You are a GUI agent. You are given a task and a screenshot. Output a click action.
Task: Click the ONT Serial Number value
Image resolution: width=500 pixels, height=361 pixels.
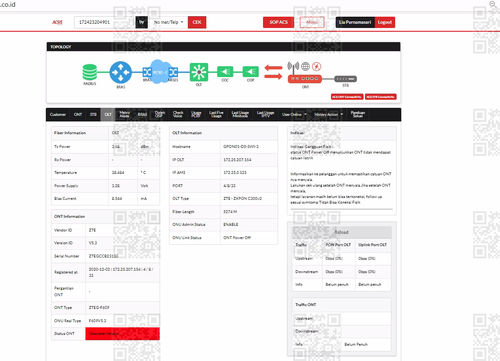coord(103,256)
